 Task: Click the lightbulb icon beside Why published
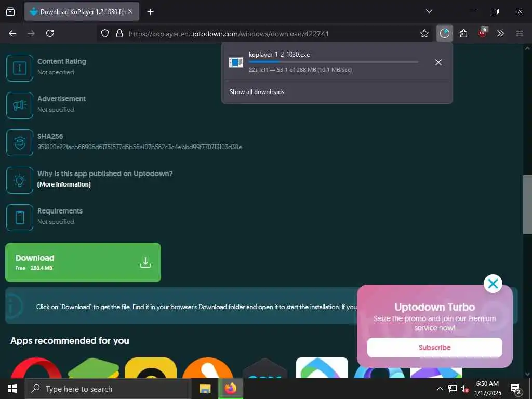(x=20, y=180)
